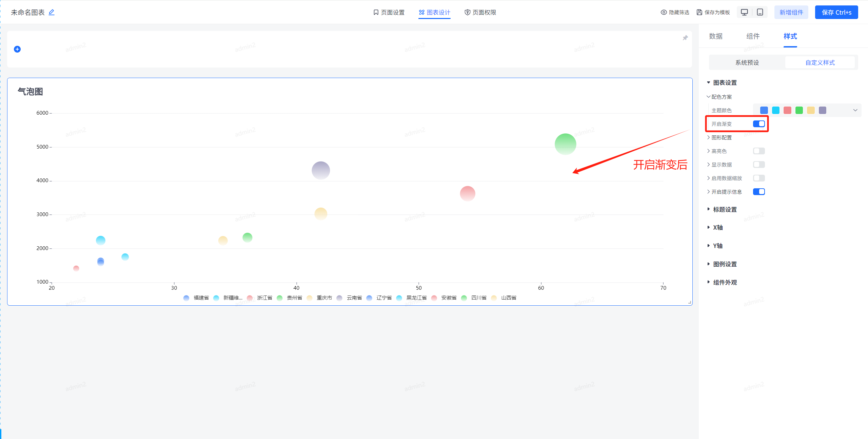Switch to mobile preview icon
The image size is (868, 439).
[x=760, y=12]
